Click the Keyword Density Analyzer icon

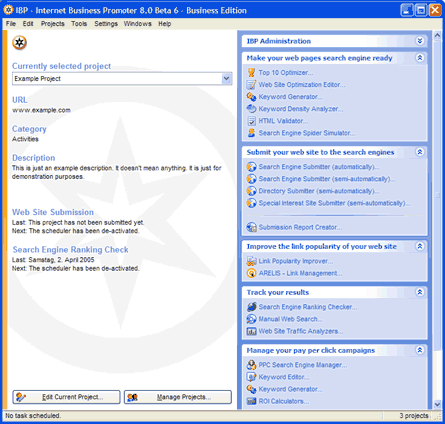click(x=251, y=109)
